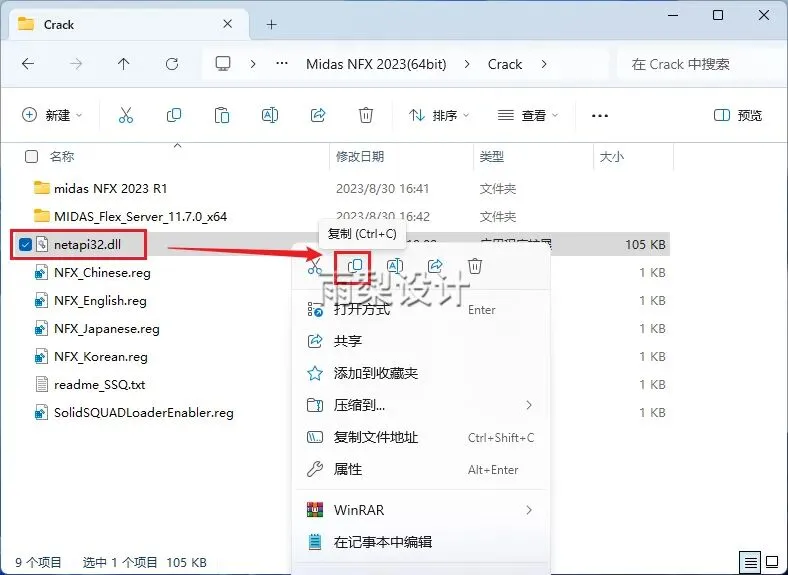Click the Cut scissors icon in the context menu
Screen dimensions: 788x575
[x=315, y=266]
